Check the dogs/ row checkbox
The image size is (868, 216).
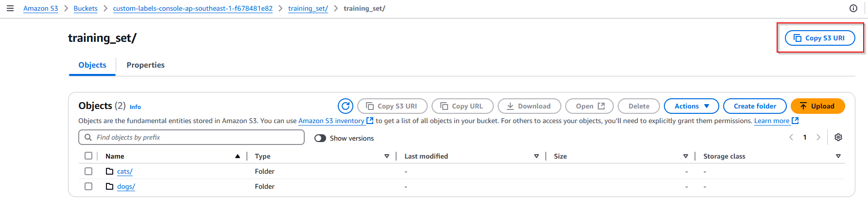[x=88, y=186]
